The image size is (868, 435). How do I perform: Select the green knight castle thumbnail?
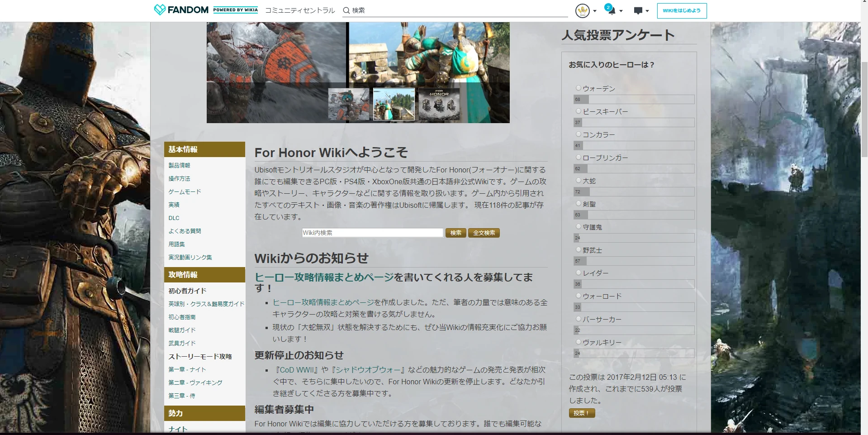[x=394, y=104]
